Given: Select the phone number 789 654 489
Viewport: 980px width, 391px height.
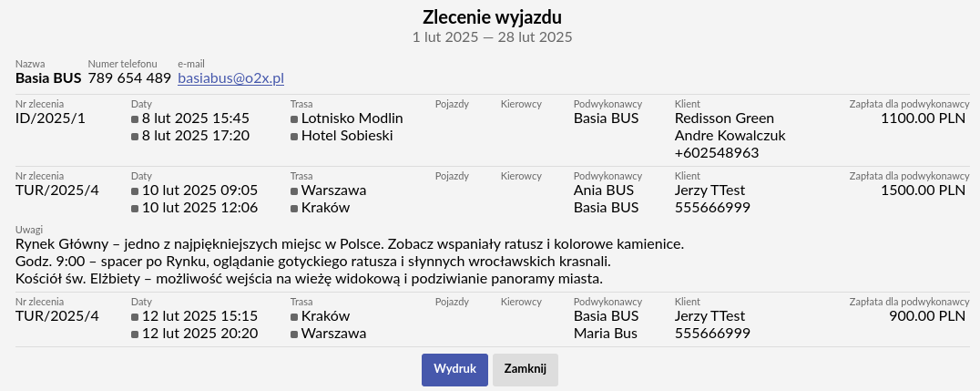Looking at the screenshot, I should [x=129, y=78].
